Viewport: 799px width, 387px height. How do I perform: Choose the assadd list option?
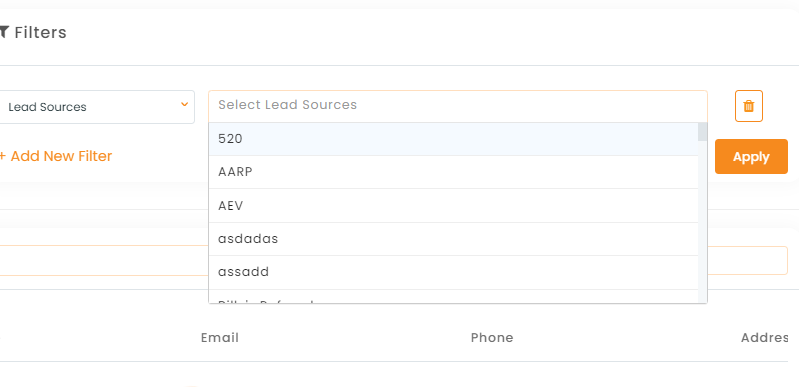click(x=454, y=272)
